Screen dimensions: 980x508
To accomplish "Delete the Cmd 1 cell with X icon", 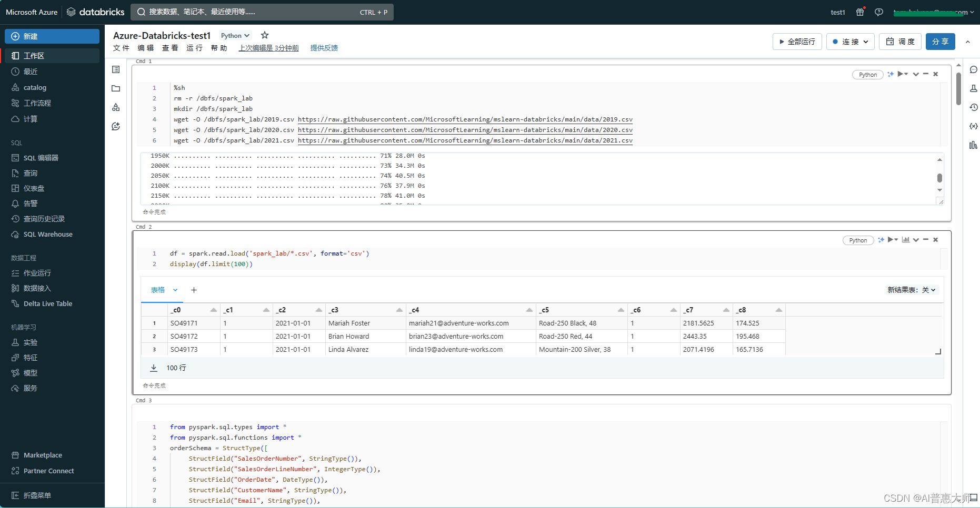I will pyautogui.click(x=936, y=74).
